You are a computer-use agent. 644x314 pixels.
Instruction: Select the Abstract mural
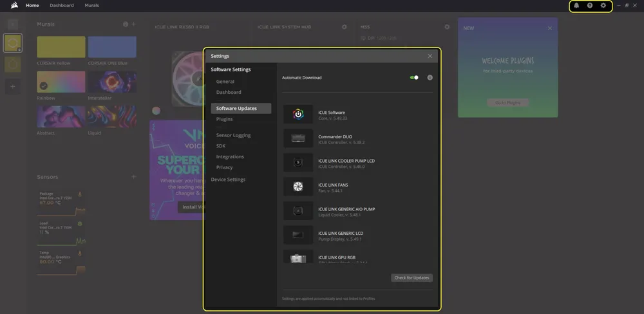click(x=61, y=116)
